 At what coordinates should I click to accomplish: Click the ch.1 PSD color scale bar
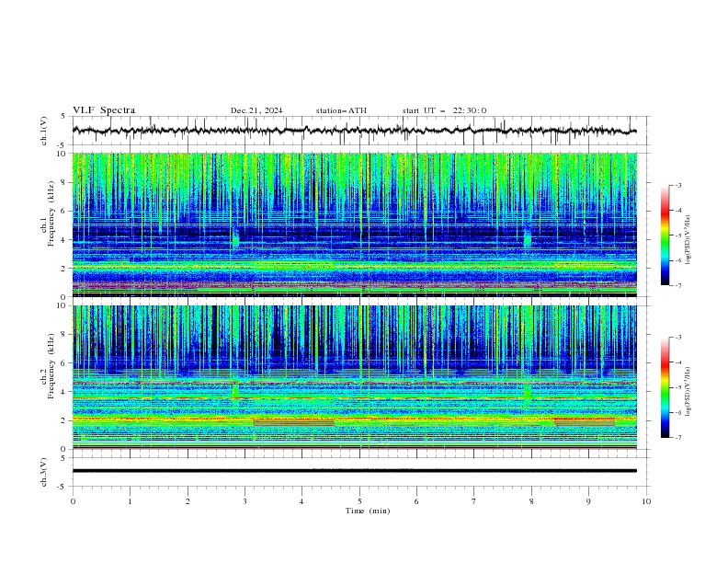[x=665, y=236]
